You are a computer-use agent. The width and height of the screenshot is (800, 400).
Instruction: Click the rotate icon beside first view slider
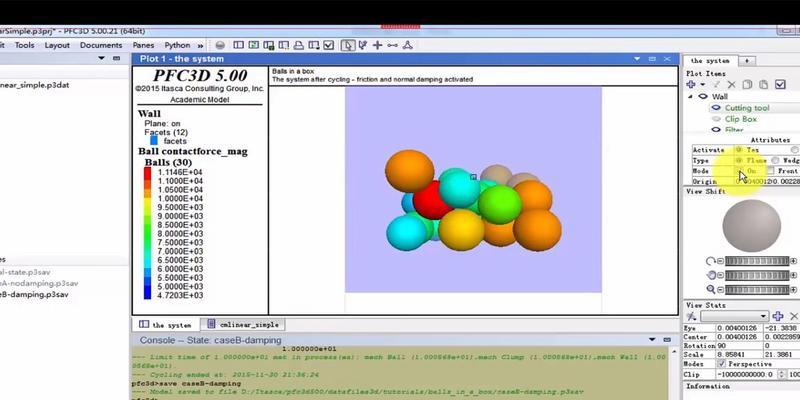click(710, 261)
